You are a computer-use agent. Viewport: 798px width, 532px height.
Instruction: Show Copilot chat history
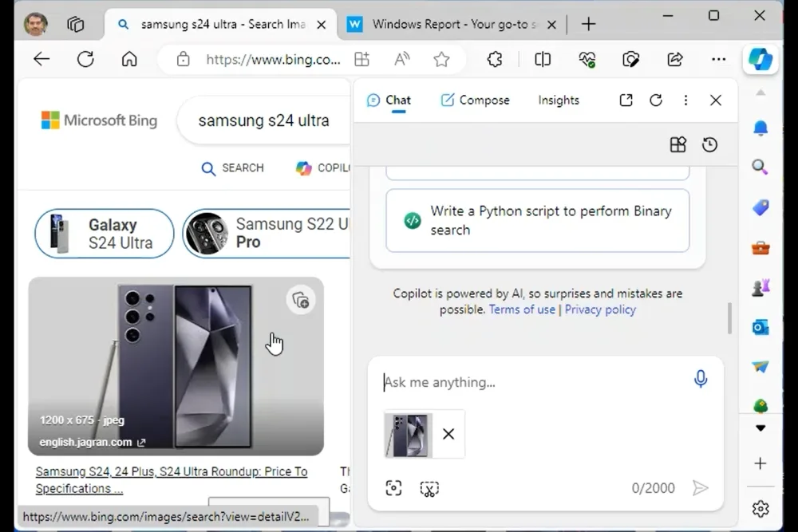tap(709, 145)
